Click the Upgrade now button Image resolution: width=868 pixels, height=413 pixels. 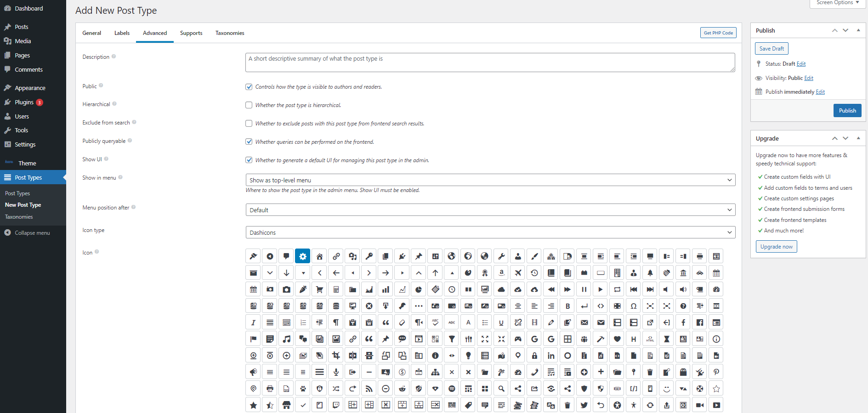click(776, 247)
